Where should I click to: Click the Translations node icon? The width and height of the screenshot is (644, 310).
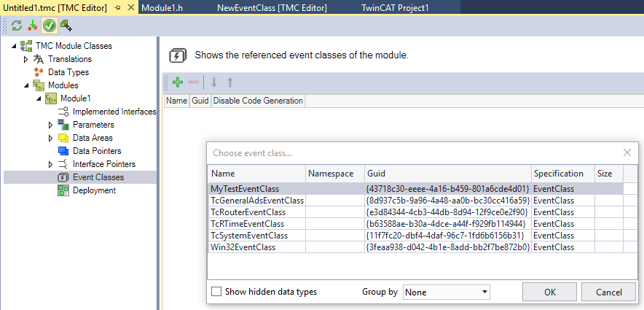(39, 59)
